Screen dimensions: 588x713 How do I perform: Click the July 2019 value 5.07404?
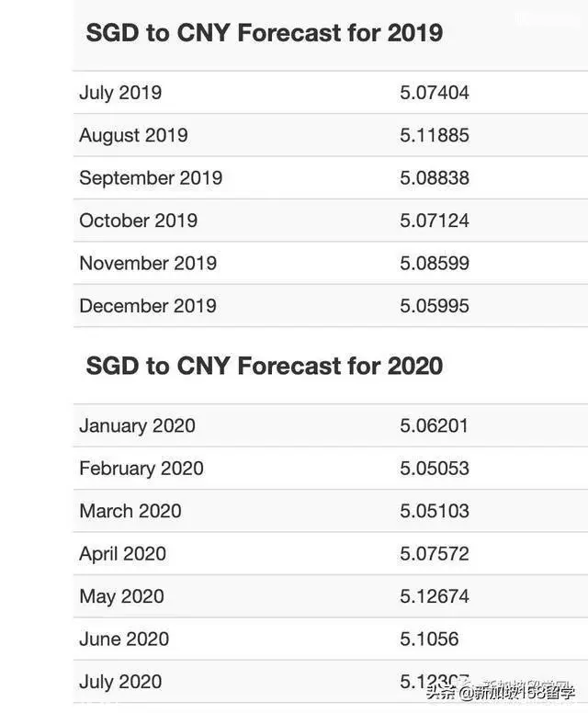(435, 93)
